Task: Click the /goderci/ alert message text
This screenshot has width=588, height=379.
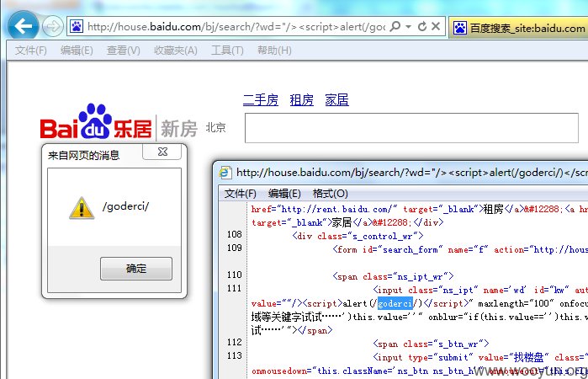Action: click(x=125, y=206)
